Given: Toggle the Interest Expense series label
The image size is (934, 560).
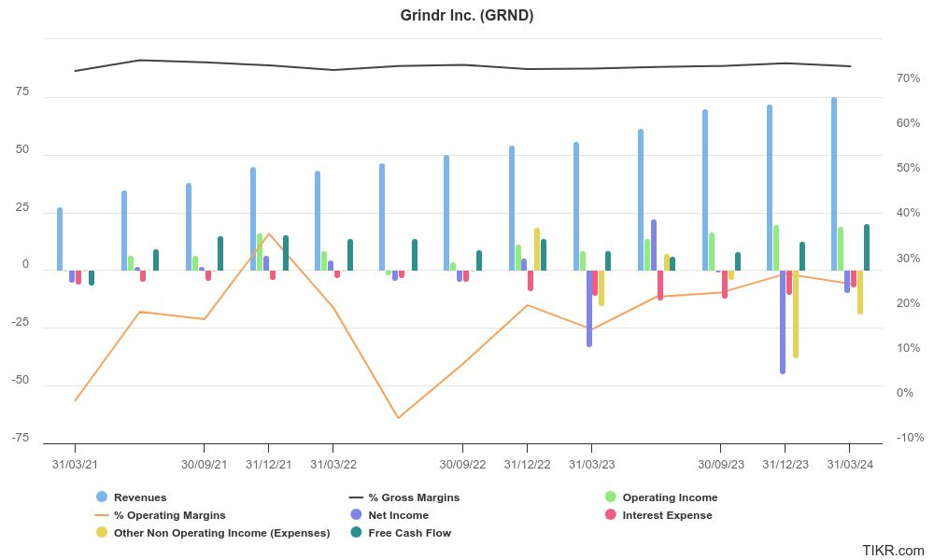Looking at the screenshot, I should (x=667, y=515).
